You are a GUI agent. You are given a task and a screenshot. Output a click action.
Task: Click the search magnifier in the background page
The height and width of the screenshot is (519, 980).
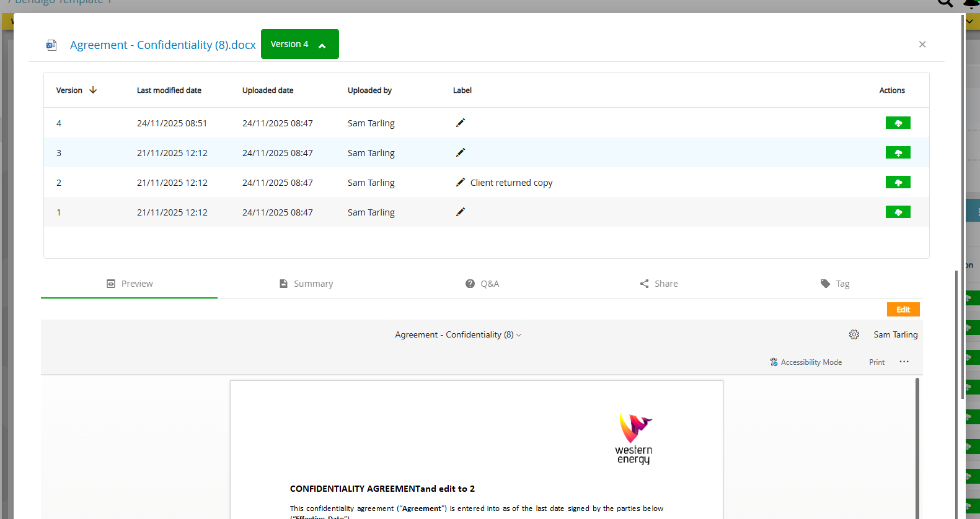(945, 3)
